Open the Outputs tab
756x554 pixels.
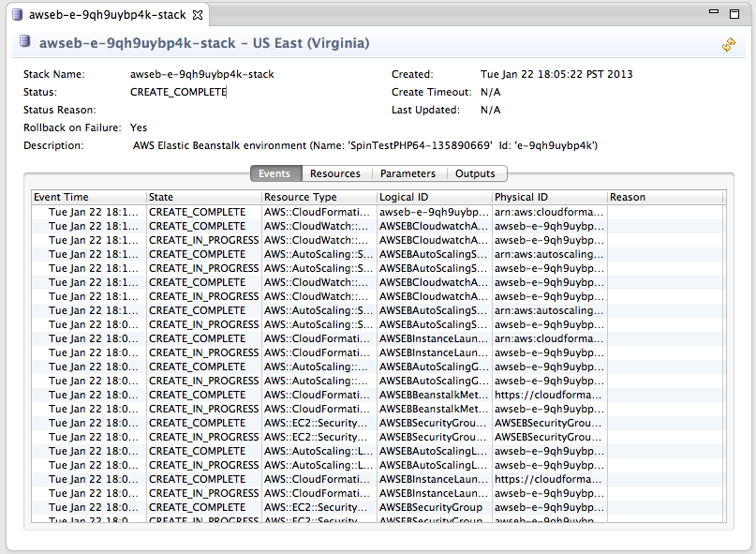(475, 173)
